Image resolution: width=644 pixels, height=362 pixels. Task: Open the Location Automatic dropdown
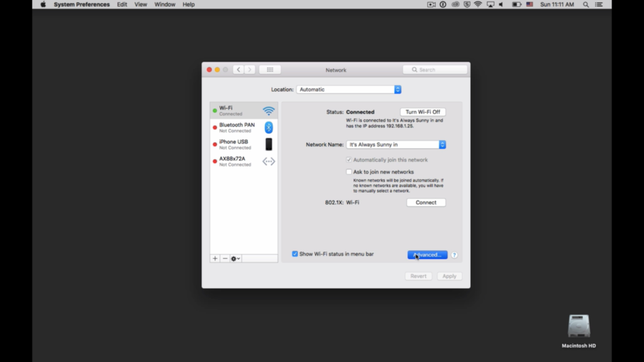[348, 89]
